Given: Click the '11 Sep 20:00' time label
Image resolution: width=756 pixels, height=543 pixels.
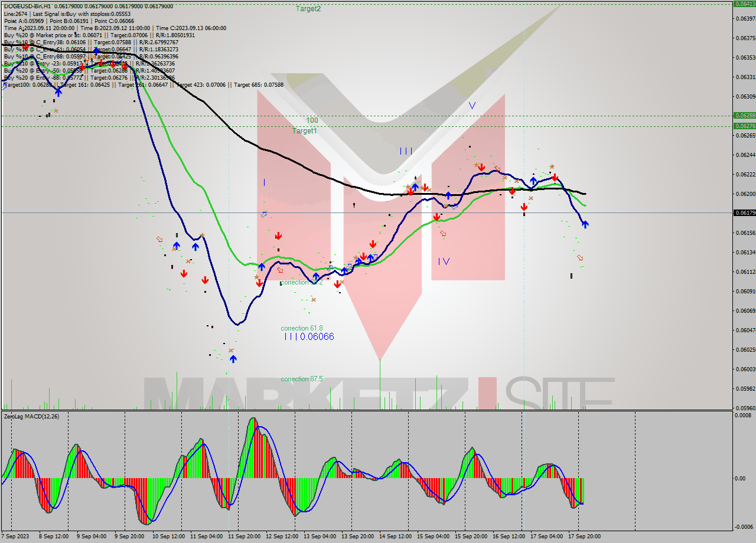Looking at the screenshot, I should [x=244, y=537].
